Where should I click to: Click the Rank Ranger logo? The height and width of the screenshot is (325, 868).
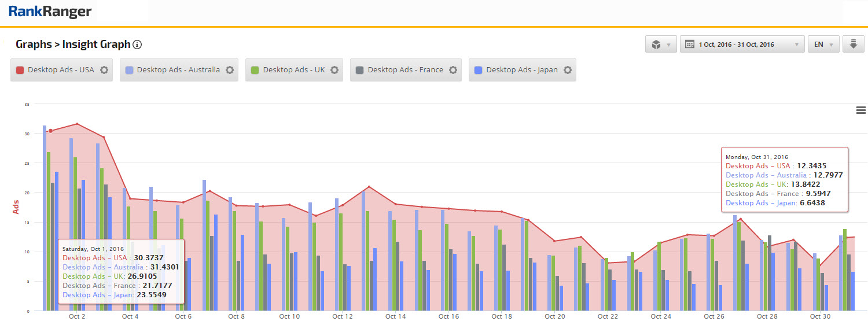coord(50,12)
